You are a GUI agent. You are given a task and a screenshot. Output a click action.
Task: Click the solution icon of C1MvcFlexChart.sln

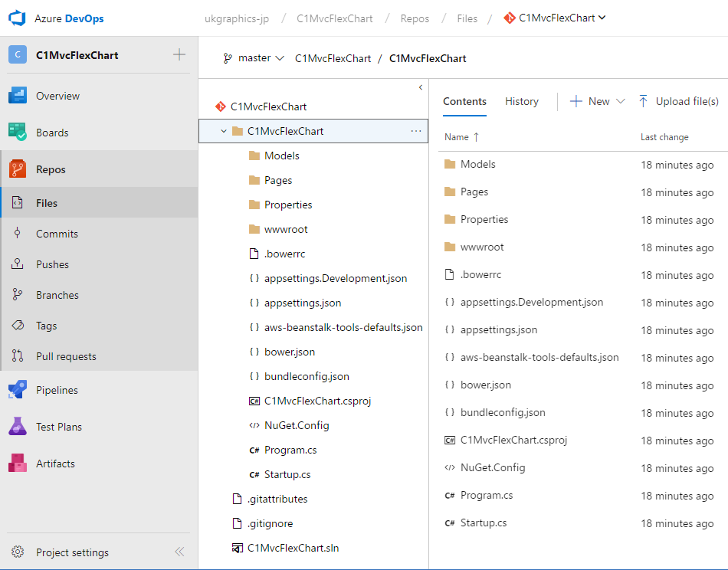[238, 549]
